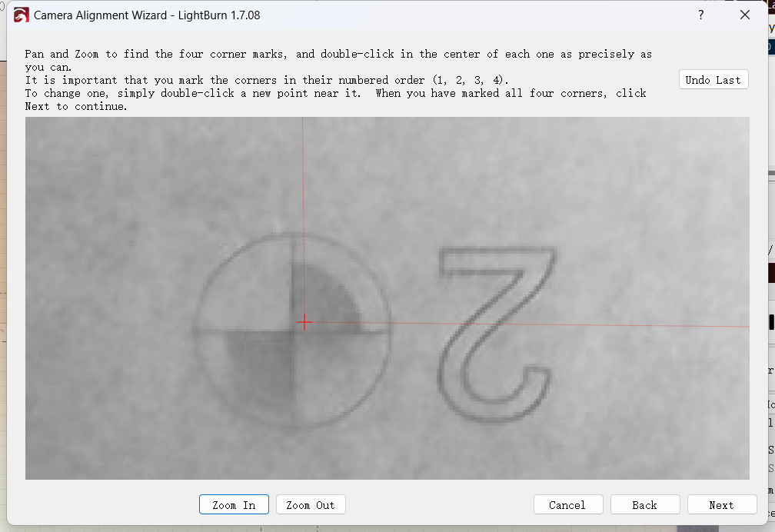
Task: Go Back to the previous wizard step
Action: pyautogui.click(x=645, y=505)
